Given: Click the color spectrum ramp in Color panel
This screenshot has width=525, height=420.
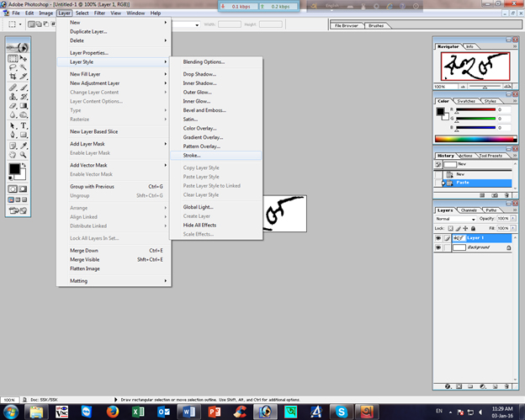Looking at the screenshot, I should pos(475,139).
